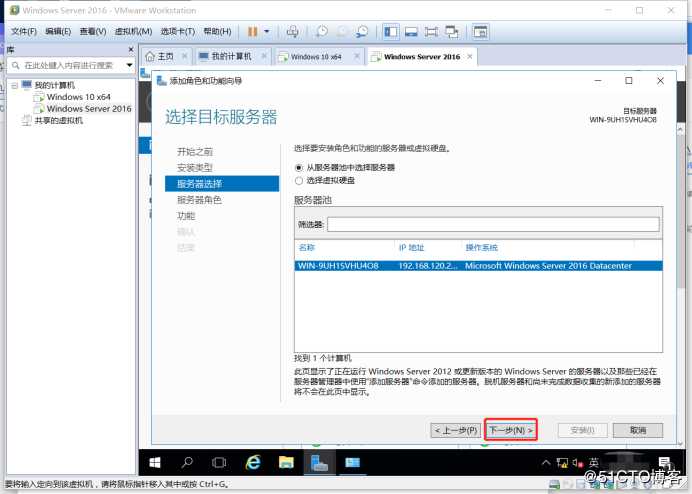
Task: Select Windows Server 2016 in the library tree
Action: (x=89, y=109)
